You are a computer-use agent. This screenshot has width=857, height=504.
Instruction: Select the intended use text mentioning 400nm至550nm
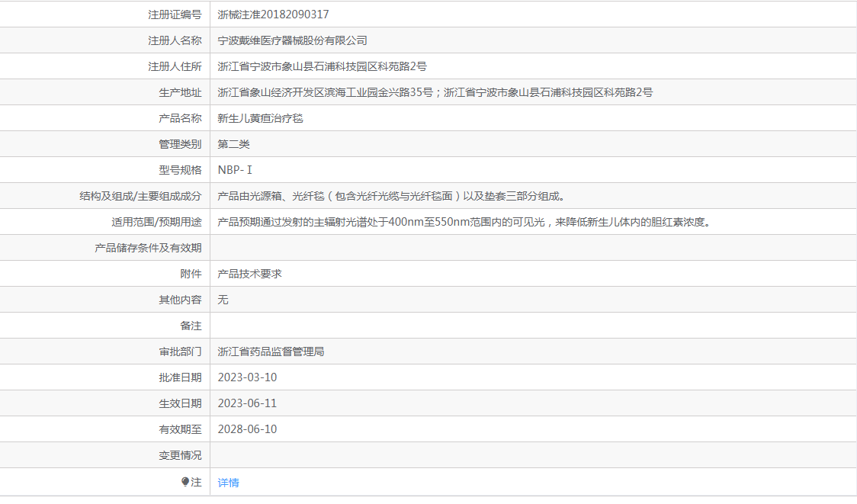pos(466,222)
